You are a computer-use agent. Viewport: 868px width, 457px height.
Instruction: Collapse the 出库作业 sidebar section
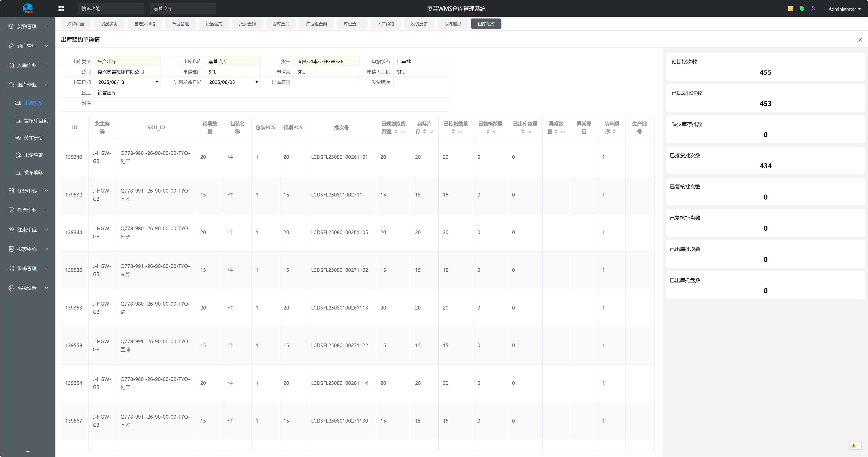(x=46, y=85)
